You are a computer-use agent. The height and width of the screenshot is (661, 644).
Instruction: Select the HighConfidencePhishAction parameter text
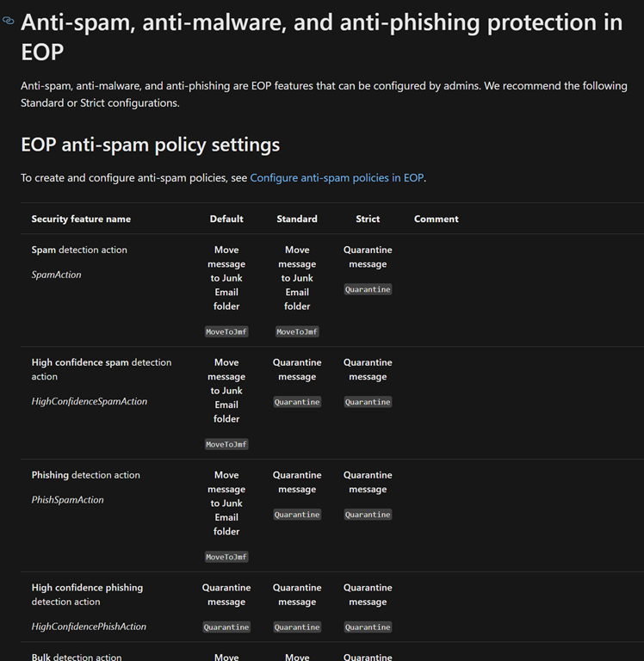(89, 627)
